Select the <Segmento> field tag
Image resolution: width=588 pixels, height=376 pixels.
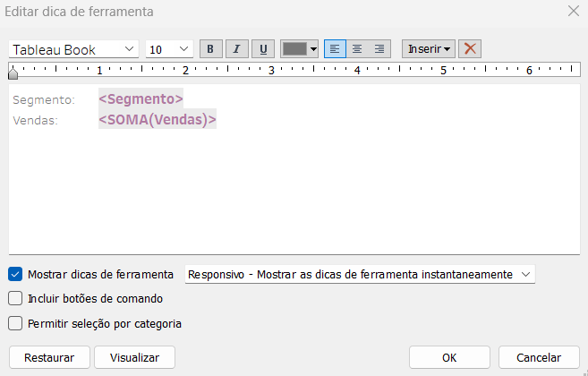click(x=141, y=98)
